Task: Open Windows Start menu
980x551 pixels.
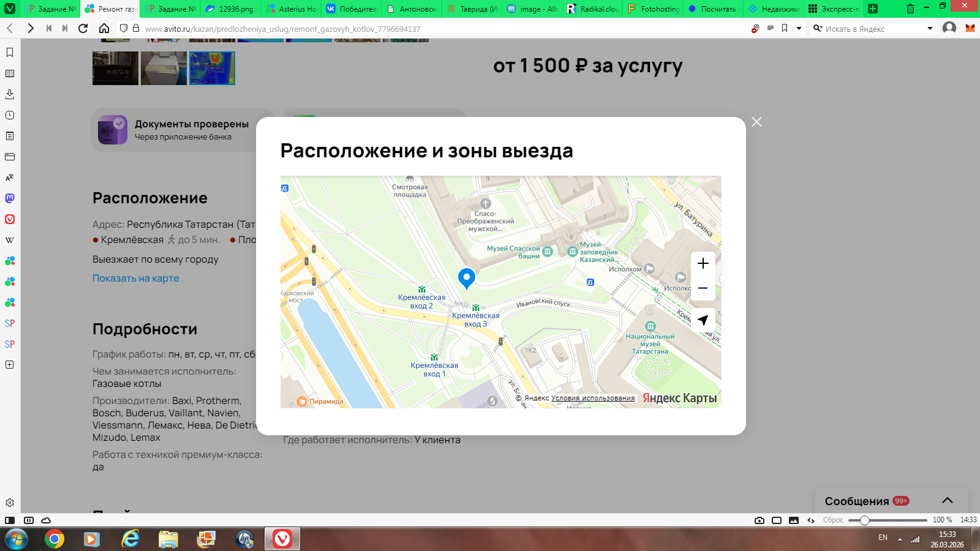Action: pos(17,539)
